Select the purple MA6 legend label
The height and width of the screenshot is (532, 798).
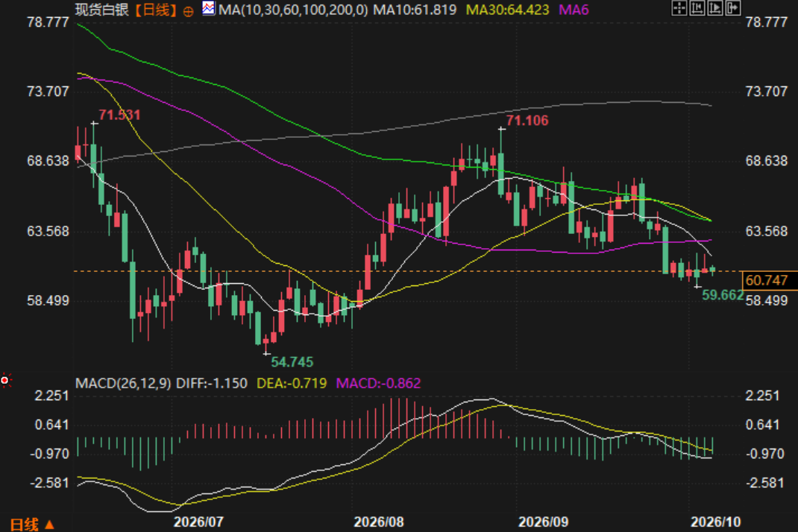tap(574, 10)
